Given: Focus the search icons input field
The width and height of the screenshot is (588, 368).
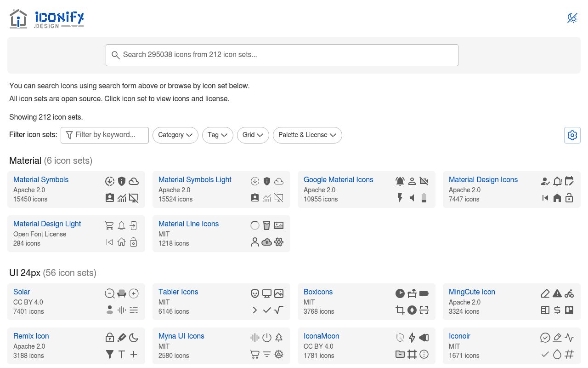Looking at the screenshot, I should [282, 55].
